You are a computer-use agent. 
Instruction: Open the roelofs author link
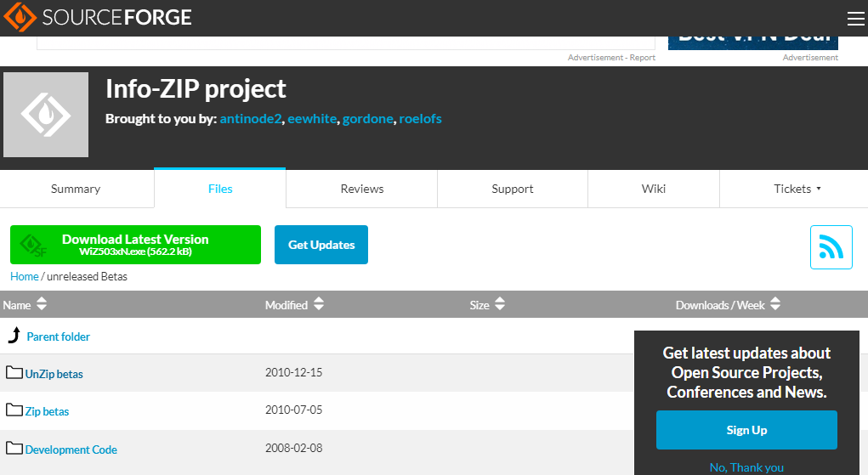(420, 118)
